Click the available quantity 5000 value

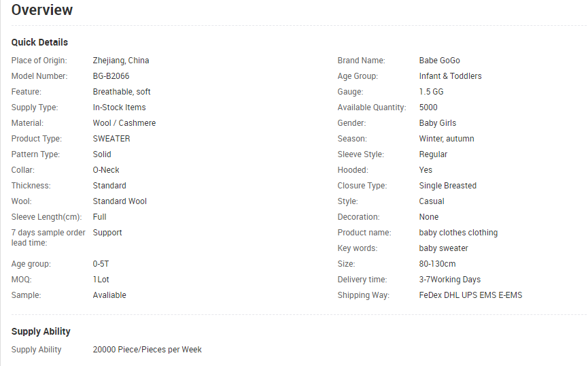point(428,107)
